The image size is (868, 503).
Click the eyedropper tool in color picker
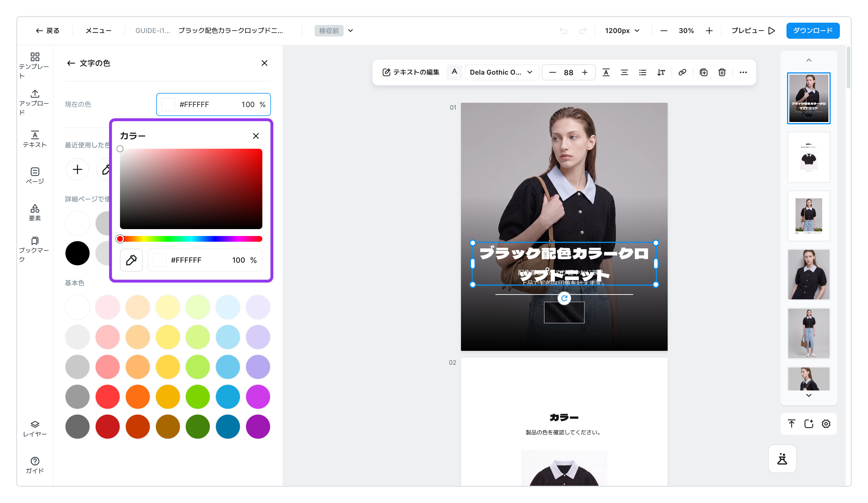tap(131, 260)
